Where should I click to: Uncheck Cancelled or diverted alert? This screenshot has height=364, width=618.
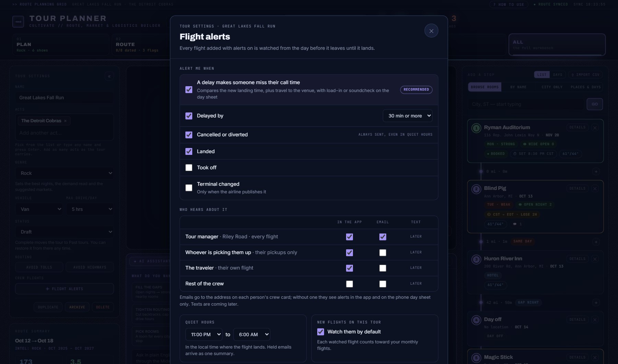point(189,135)
